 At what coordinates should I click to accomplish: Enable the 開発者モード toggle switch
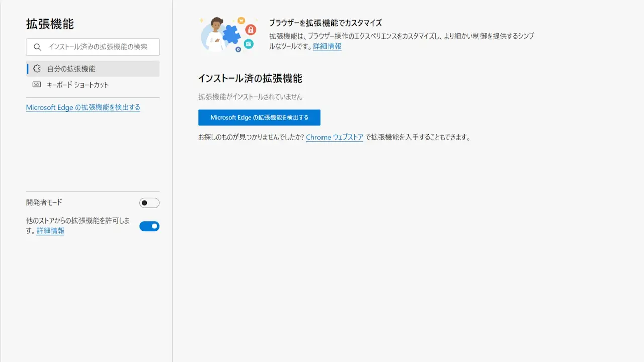click(x=149, y=203)
